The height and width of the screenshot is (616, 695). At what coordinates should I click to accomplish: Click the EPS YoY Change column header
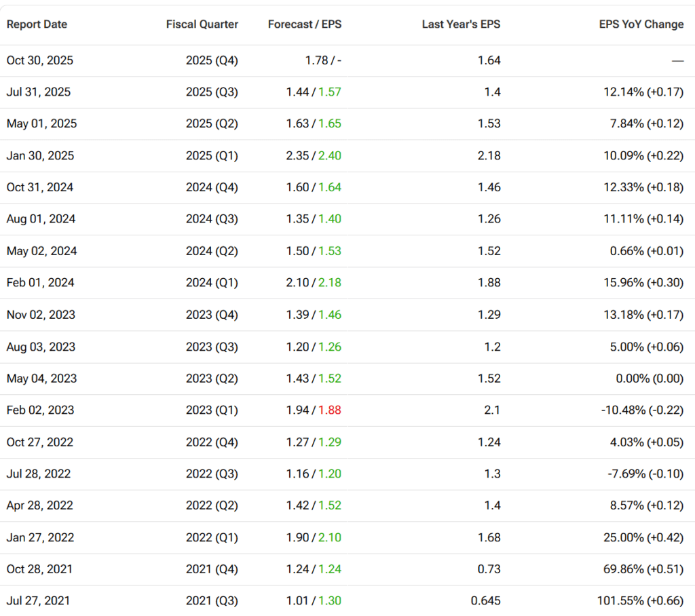[x=641, y=24]
